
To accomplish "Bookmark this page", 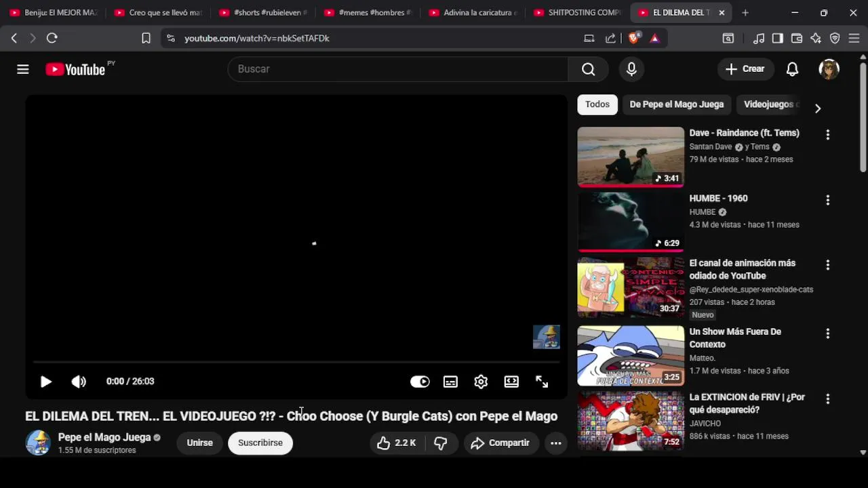I will click(x=146, y=39).
